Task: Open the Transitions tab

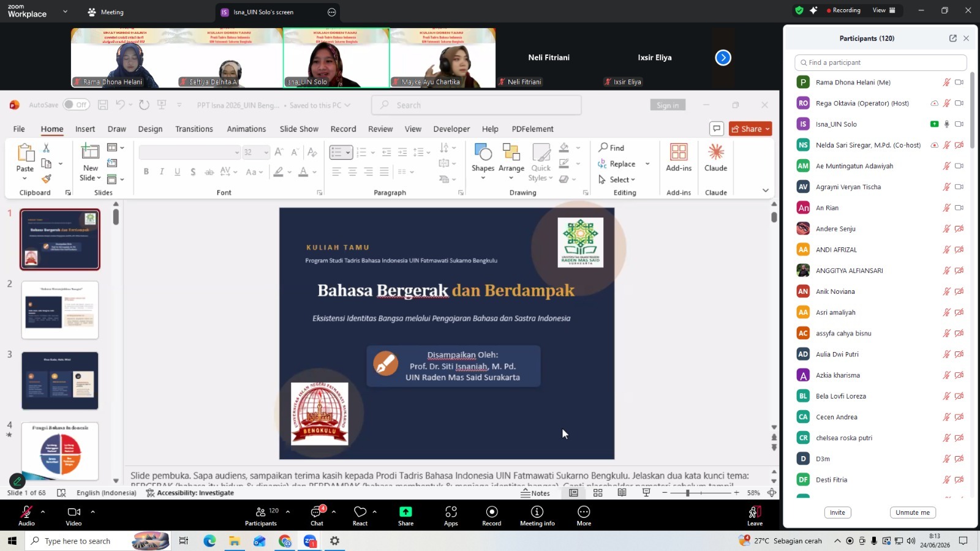Action: (x=194, y=129)
